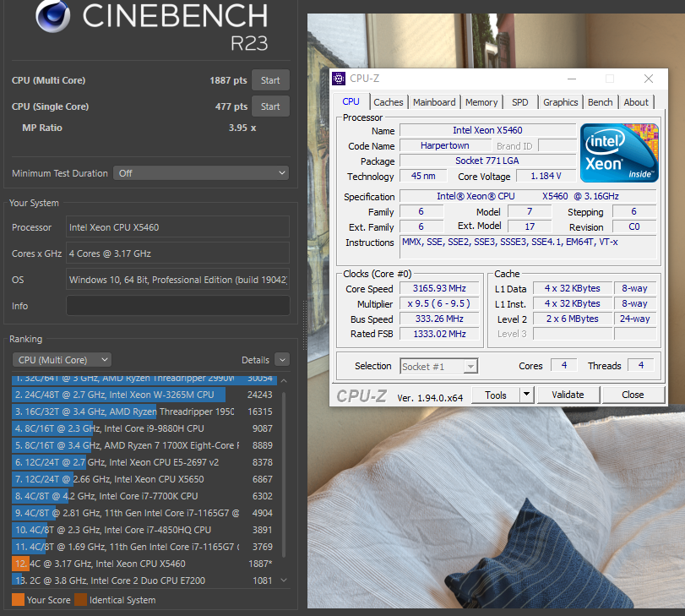Select the CPU tab in CPU-Z
The image size is (685, 616).
tap(351, 101)
